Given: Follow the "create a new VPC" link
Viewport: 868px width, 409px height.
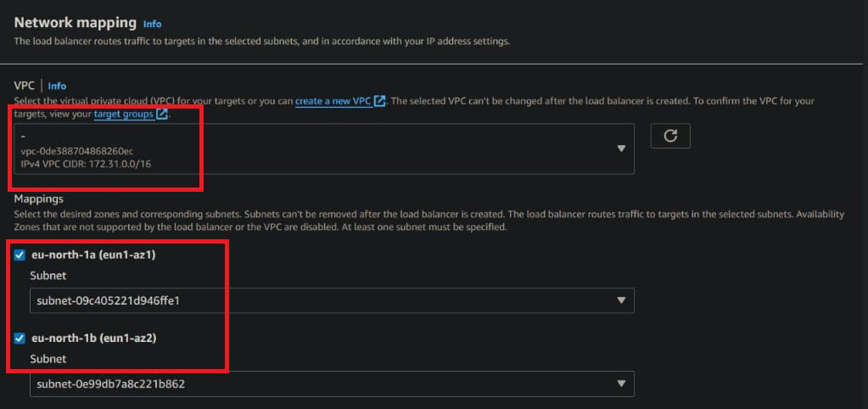Looking at the screenshot, I should click(x=333, y=101).
